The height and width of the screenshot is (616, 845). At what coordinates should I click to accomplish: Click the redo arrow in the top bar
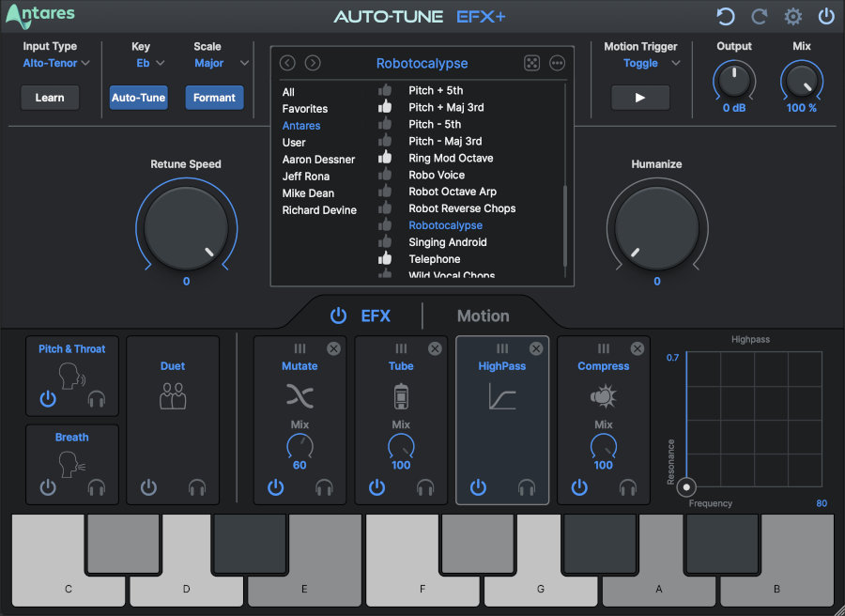(757, 16)
